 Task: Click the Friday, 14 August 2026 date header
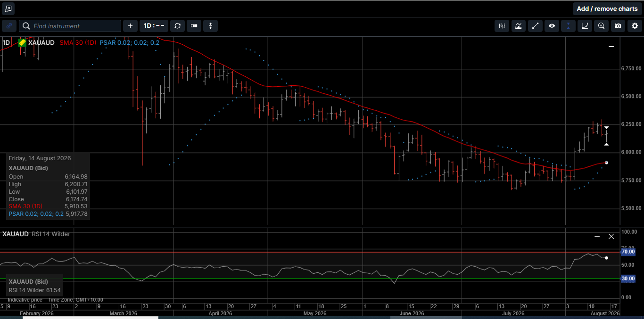(x=40, y=158)
